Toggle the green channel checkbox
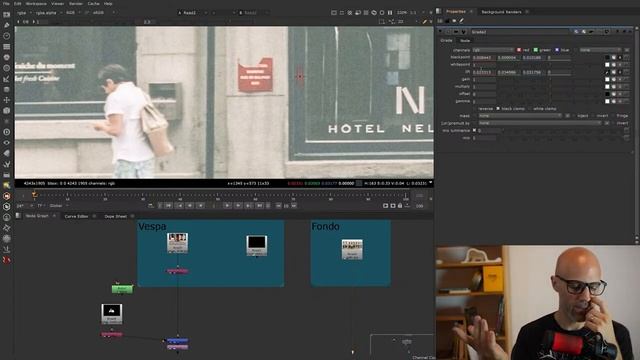The height and width of the screenshot is (360, 640). pos(536,50)
